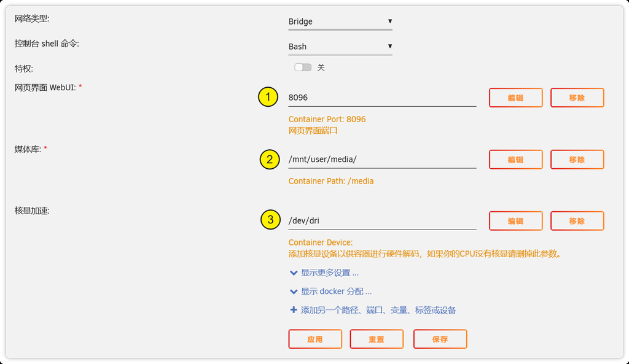This screenshot has height=364, width=629.
Task: Click the yellow circle numbered 2
Action: click(268, 160)
